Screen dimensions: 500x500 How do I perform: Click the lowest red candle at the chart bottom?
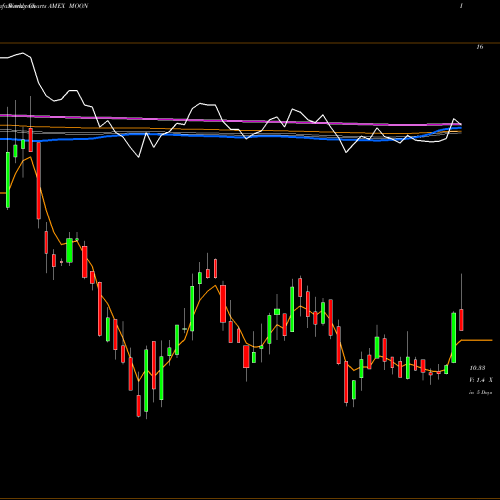139,406
